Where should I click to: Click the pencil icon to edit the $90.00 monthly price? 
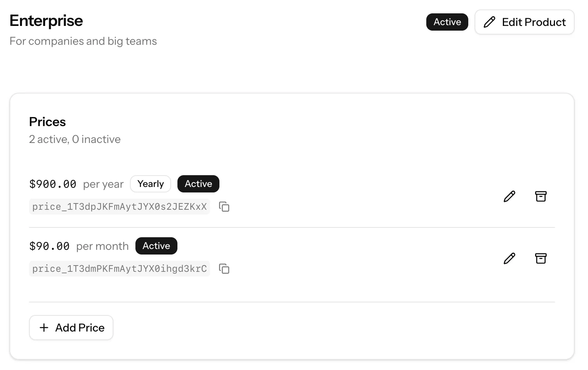pos(509,258)
